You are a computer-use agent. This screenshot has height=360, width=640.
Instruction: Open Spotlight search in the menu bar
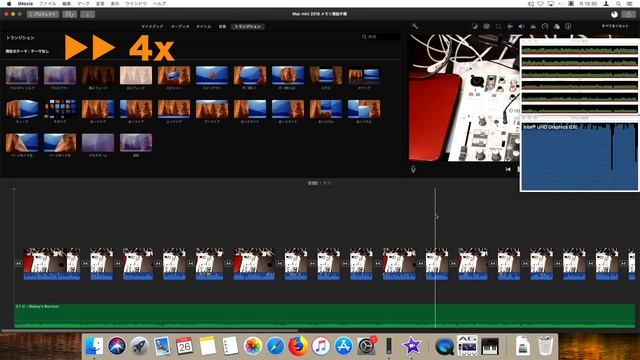coord(618,4)
